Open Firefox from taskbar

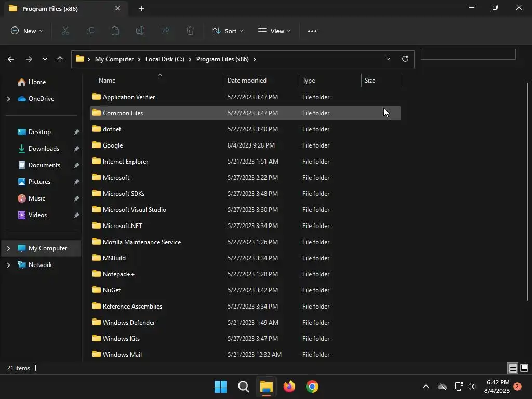click(x=289, y=387)
